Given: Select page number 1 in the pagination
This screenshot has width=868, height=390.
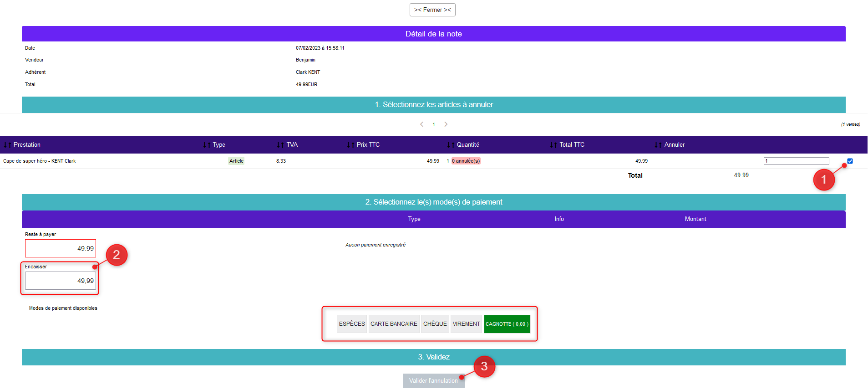Looking at the screenshot, I should pyautogui.click(x=434, y=124).
